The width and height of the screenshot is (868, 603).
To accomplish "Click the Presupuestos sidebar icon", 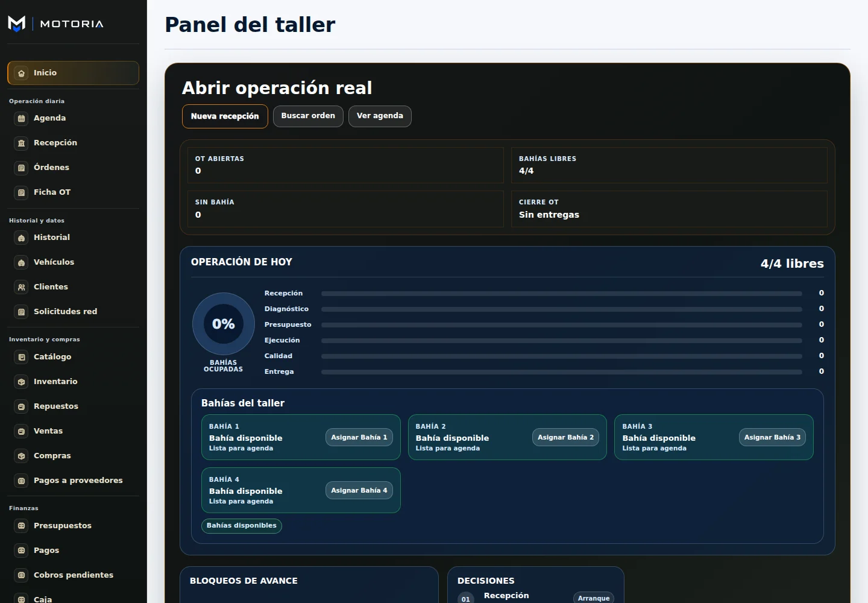I will (x=22, y=526).
